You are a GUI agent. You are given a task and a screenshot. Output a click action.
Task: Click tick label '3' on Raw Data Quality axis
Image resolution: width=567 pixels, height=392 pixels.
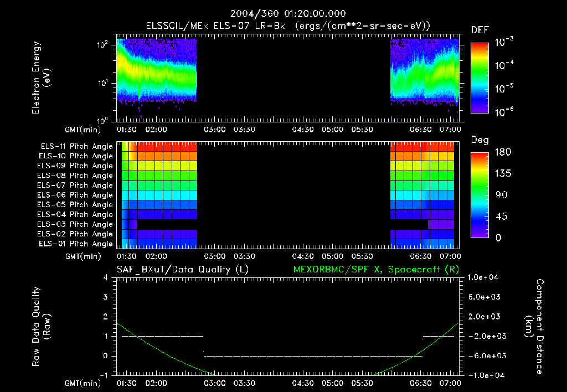pos(106,297)
